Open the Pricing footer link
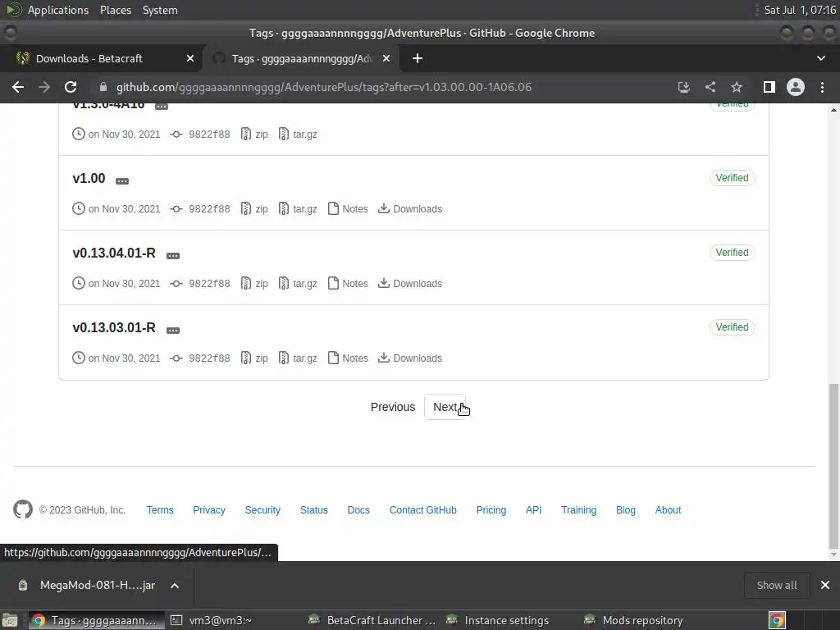 491,510
